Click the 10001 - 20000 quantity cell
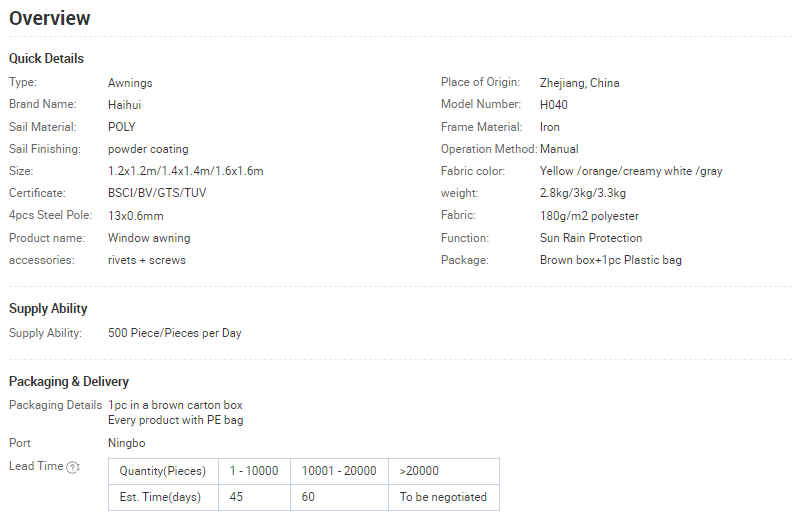Screen dimensions: 792x513 (339, 471)
